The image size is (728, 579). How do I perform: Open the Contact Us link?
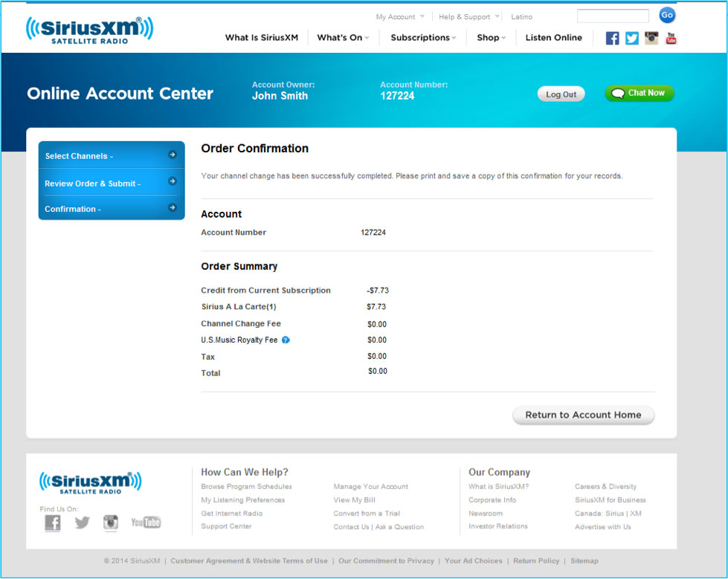[x=351, y=527]
